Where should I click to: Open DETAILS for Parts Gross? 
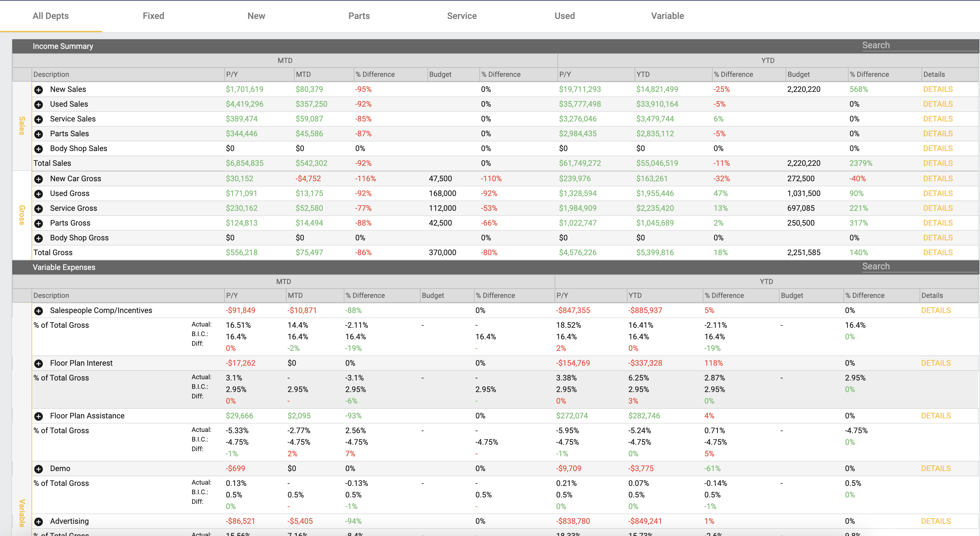tap(938, 223)
